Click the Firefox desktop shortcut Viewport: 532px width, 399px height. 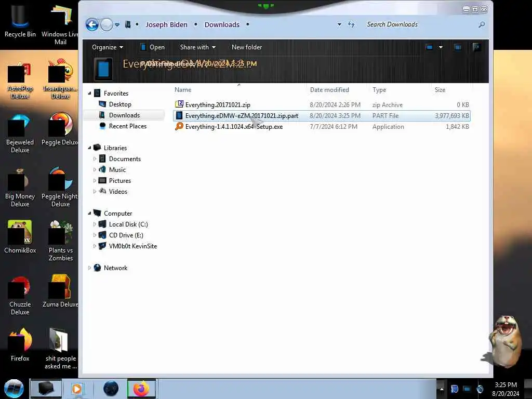coord(20,345)
